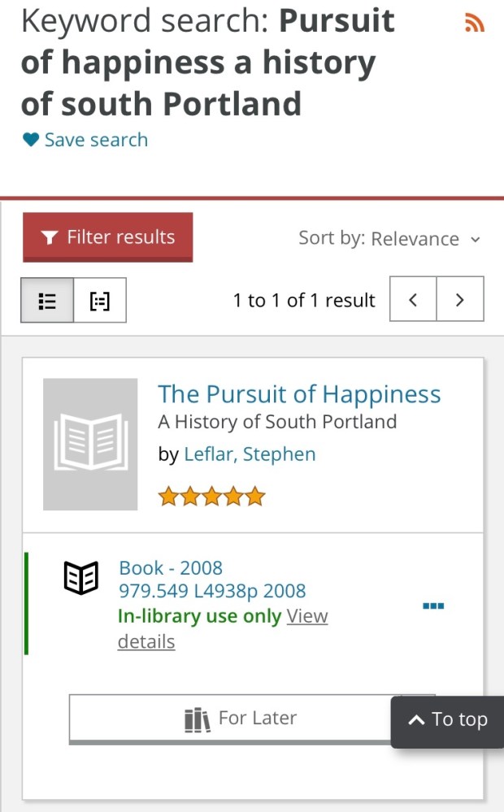Viewport: 504px width, 812px height.
Task: Switch to compact detailed view layout
Action: (x=99, y=301)
